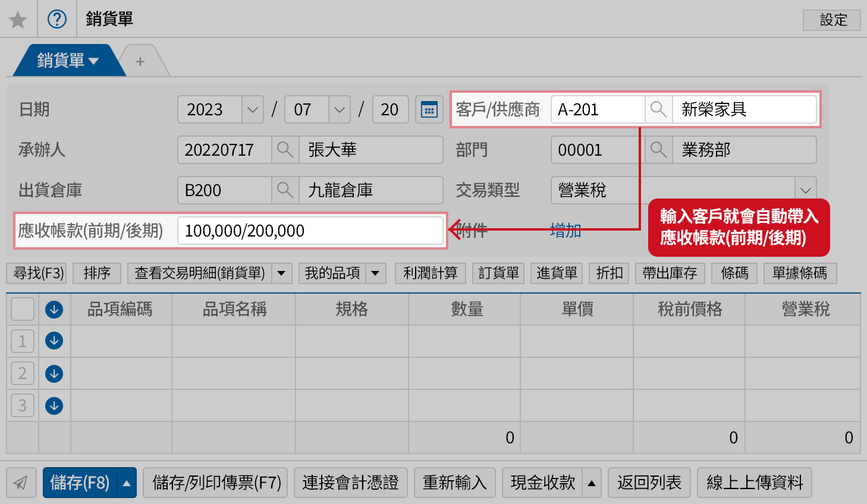Click the paper plane send icon bottom left

point(21,483)
